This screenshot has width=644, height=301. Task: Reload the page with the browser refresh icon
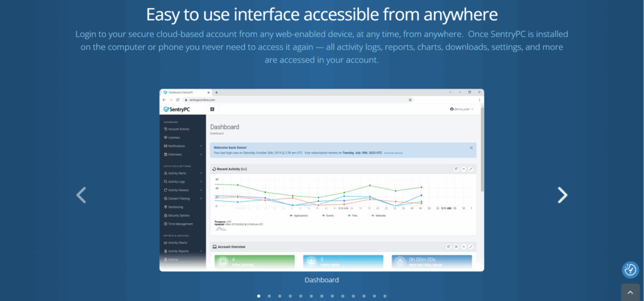pos(177,100)
